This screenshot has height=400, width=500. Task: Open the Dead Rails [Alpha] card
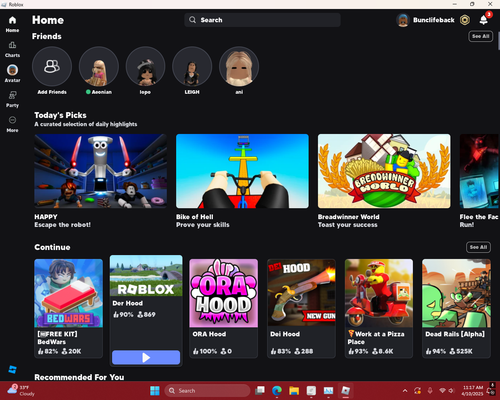(x=456, y=308)
